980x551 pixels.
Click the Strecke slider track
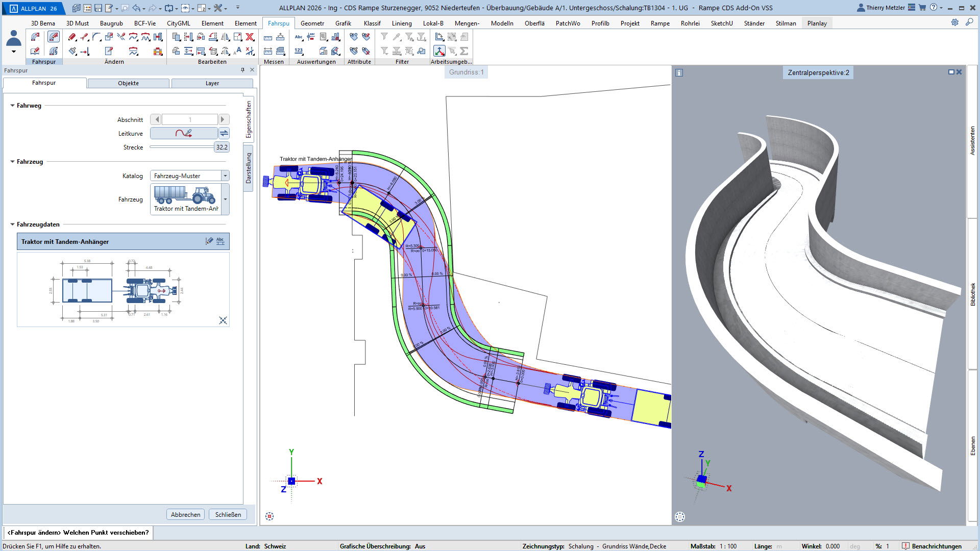181,147
